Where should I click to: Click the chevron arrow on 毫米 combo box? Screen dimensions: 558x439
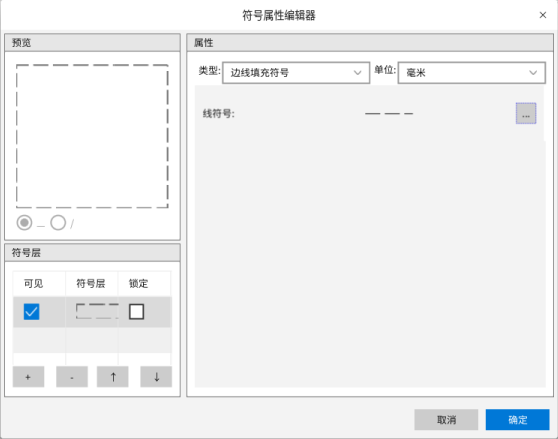[x=533, y=73]
